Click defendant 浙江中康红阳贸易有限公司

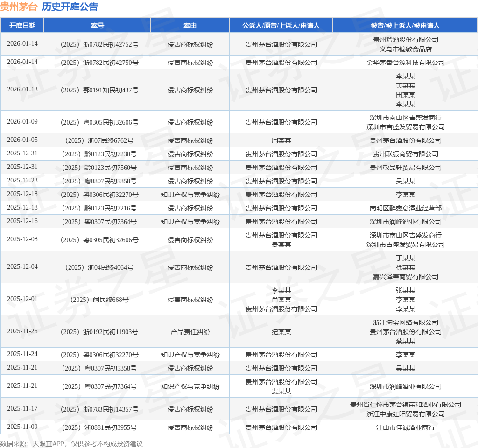pos(406,414)
